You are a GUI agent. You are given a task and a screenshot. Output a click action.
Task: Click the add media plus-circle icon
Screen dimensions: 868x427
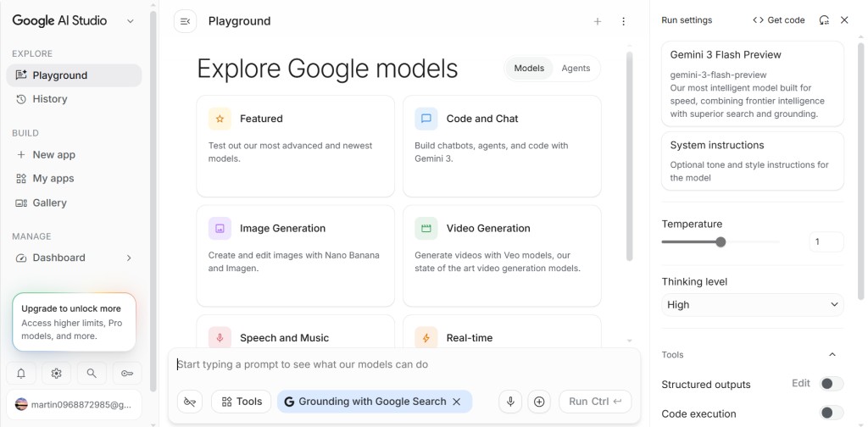(539, 402)
